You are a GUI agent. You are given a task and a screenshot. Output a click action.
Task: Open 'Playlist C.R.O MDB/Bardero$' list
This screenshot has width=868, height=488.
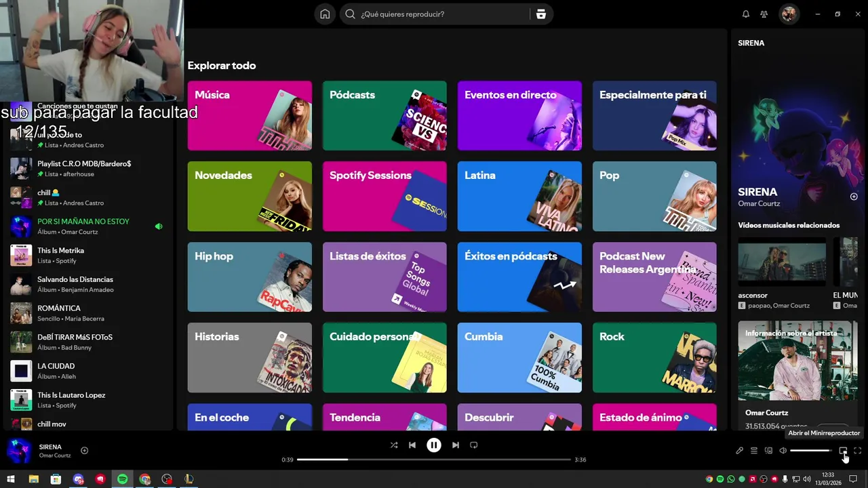coord(88,169)
